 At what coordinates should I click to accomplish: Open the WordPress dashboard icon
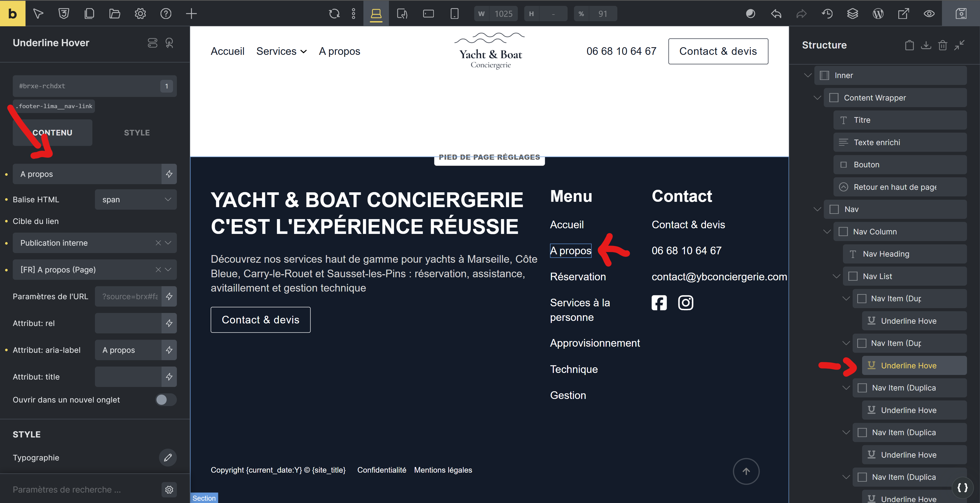coord(878,14)
